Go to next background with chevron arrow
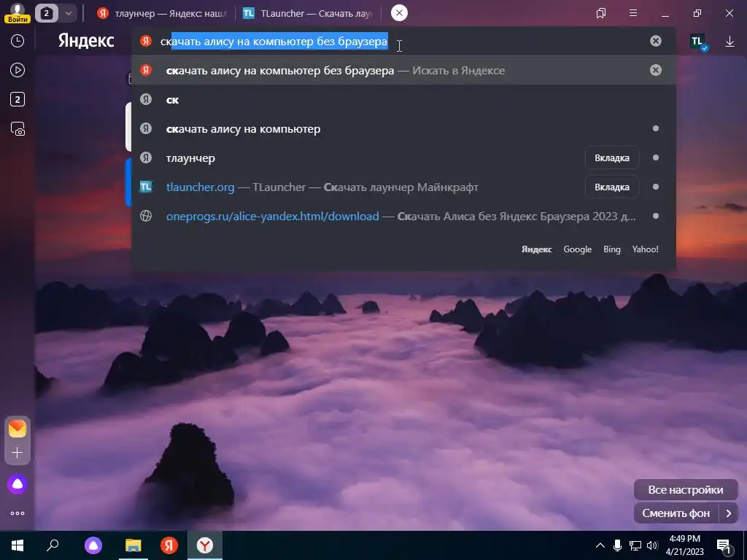This screenshot has height=560, width=747. tap(729, 513)
